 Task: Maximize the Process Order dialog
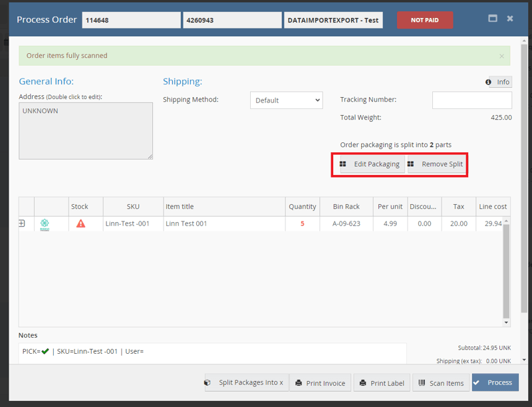pyautogui.click(x=493, y=19)
